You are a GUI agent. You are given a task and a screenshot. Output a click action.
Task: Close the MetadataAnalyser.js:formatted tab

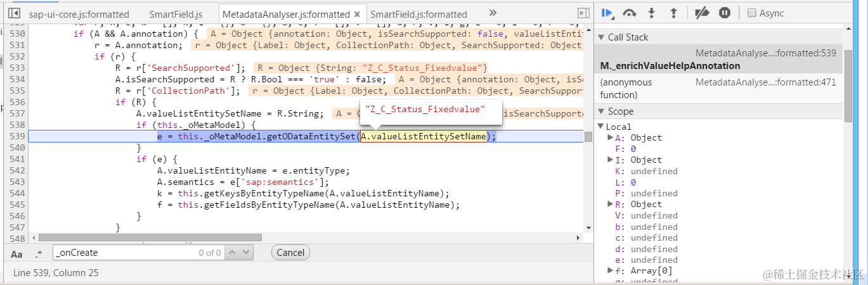pyautogui.click(x=358, y=14)
